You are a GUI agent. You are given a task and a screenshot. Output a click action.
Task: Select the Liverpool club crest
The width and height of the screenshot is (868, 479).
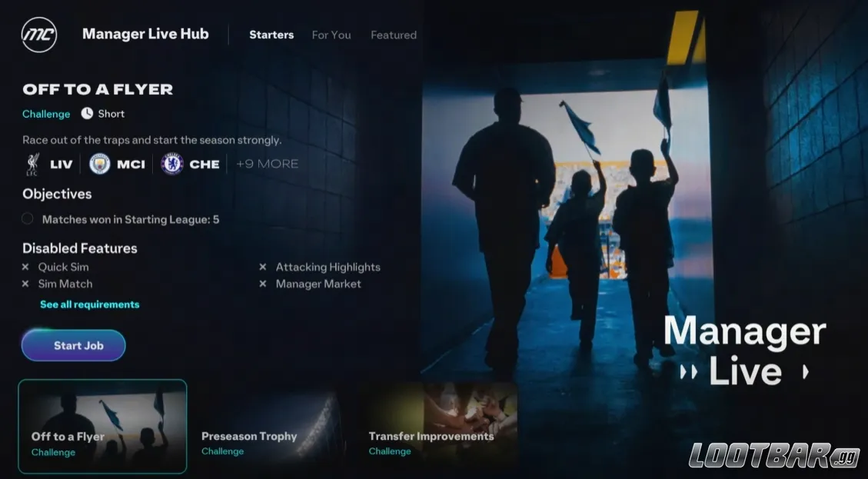pyautogui.click(x=33, y=164)
